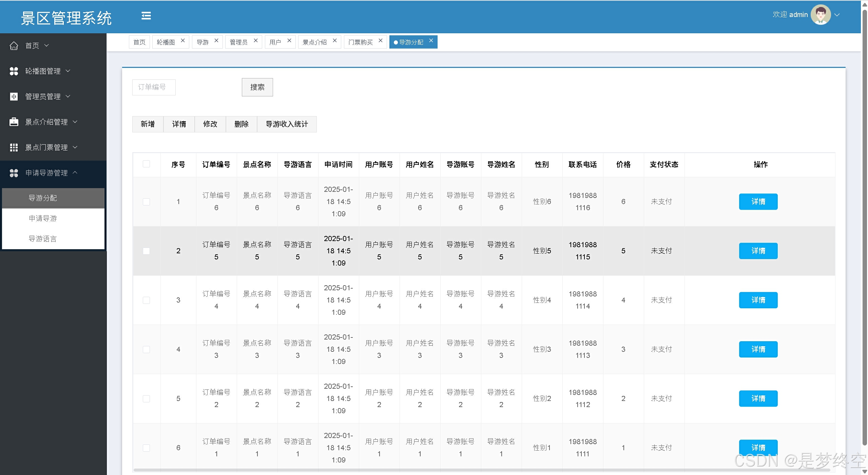The width and height of the screenshot is (868, 475).
Task: Click the 导游收入统计 button
Action: click(x=287, y=124)
